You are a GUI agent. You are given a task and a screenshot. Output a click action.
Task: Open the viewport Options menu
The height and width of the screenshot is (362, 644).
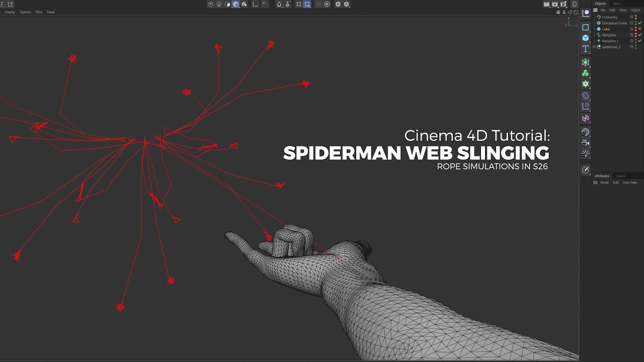pos(25,12)
